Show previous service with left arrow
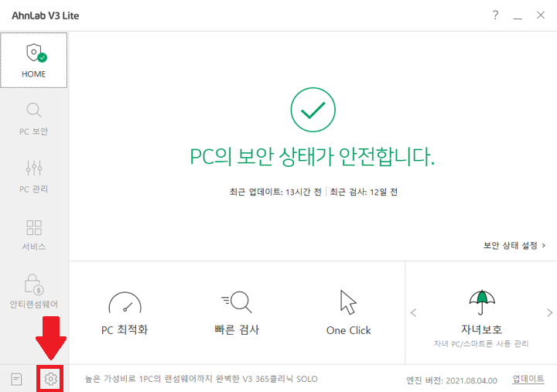This screenshot has width=557, height=392. pyautogui.click(x=413, y=313)
